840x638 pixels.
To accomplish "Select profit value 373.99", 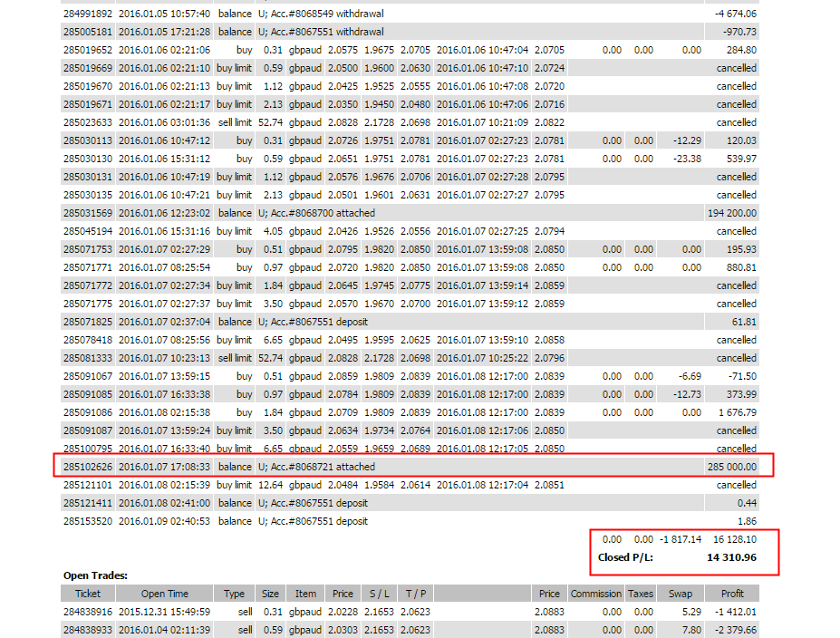I will tap(741, 395).
